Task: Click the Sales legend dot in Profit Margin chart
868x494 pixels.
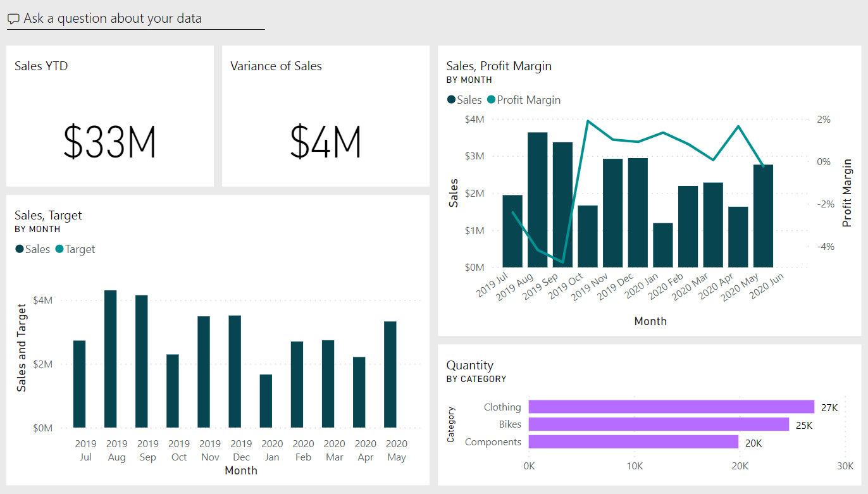Action: [x=451, y=100]
